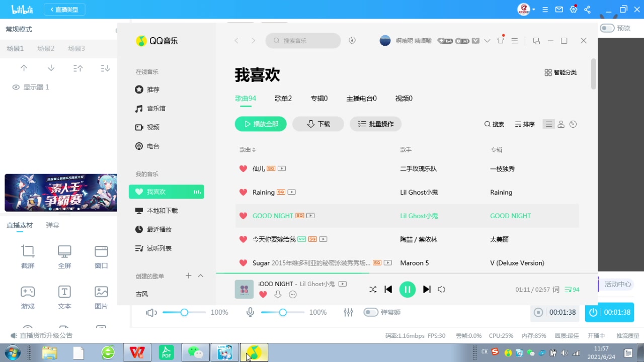Switch QQ Music to mini mode

536,41
